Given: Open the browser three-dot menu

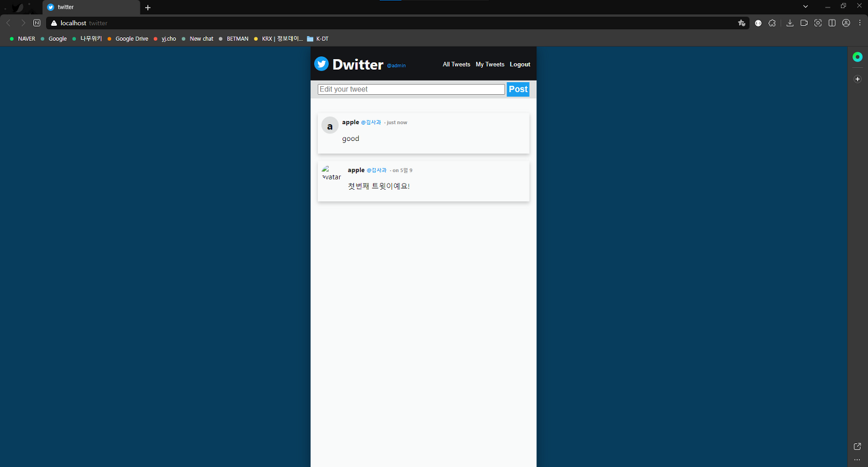Looking at the screenshot, I should point(860,23).
